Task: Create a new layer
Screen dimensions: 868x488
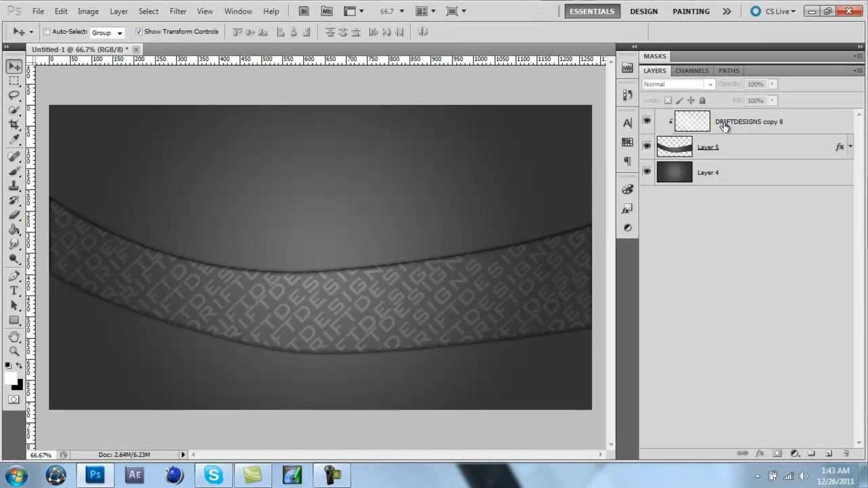Action: [829, 453]
